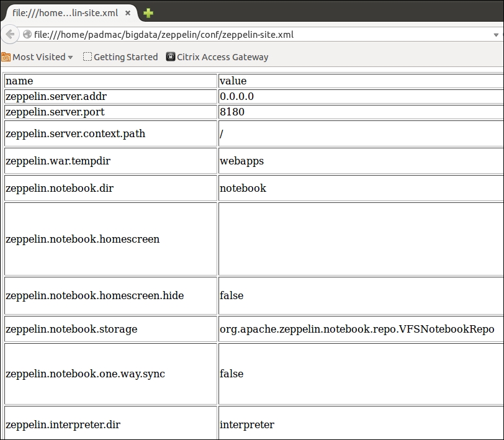Click the 'notebook' value cell
504x440 pixels.
pyautogui.click(x=361, y=188)
